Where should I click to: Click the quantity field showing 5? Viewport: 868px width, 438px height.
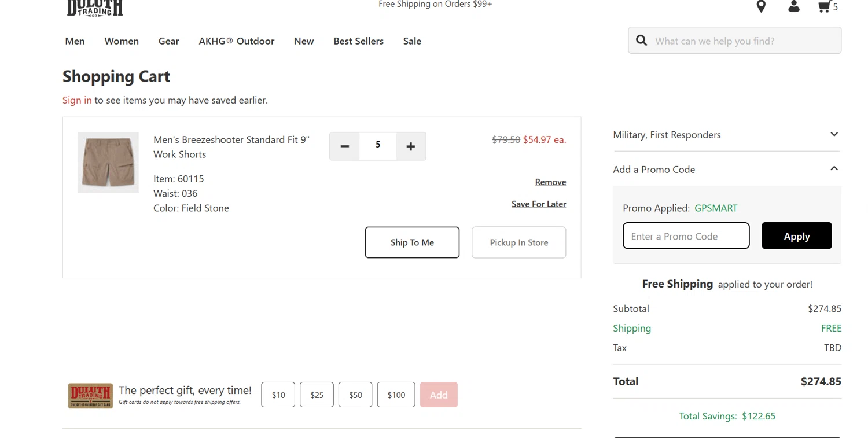tap(378, 145)
